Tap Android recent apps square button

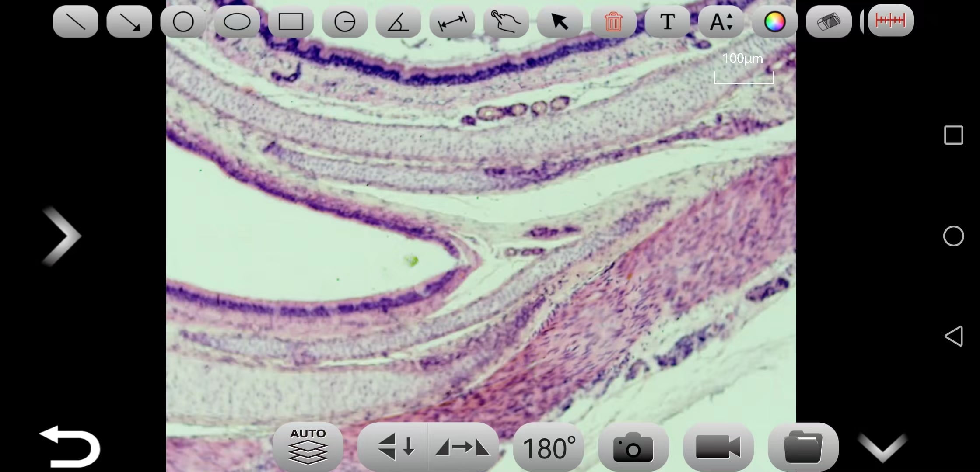954,135
